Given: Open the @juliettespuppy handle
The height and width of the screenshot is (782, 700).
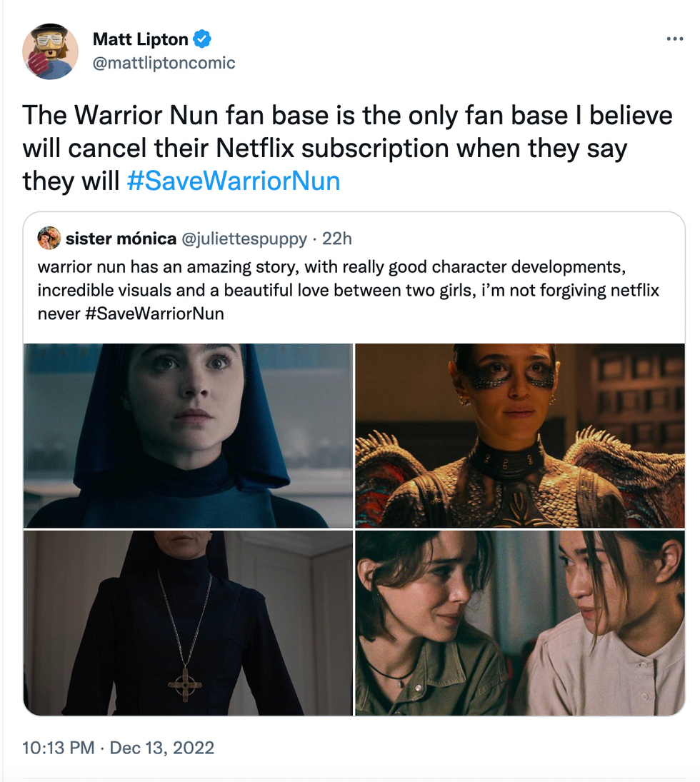Looking at the screenshot, I should click(x=244, y=239).
